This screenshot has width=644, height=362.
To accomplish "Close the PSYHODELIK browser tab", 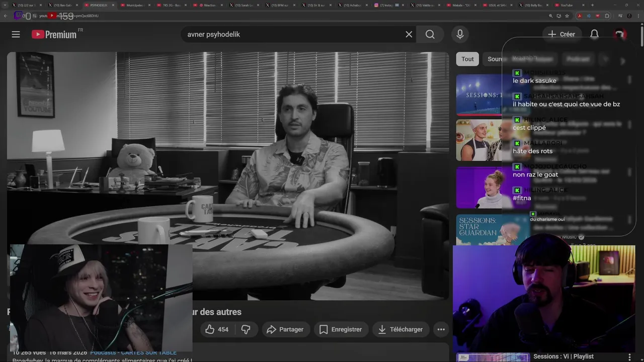I will (113, 5).
